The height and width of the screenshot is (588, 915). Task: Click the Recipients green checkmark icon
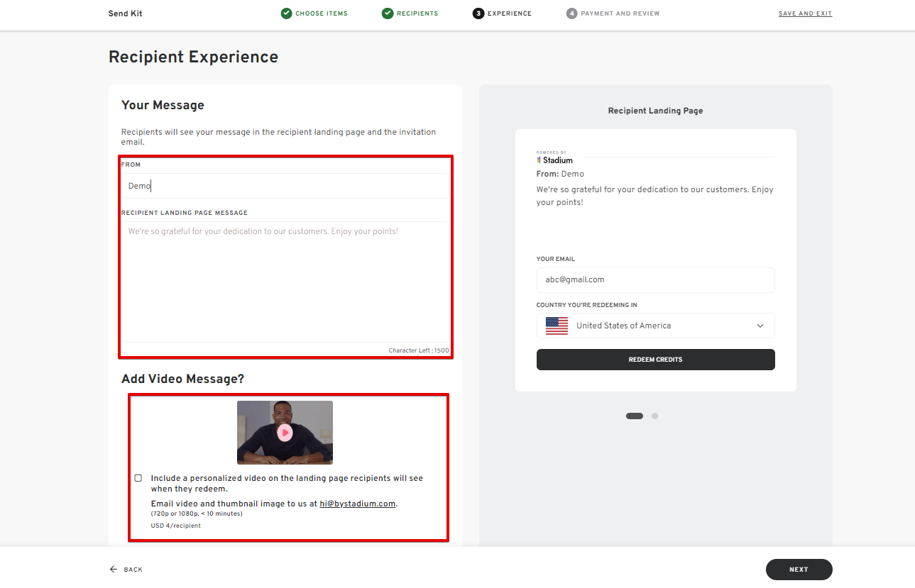pos(388,13)
